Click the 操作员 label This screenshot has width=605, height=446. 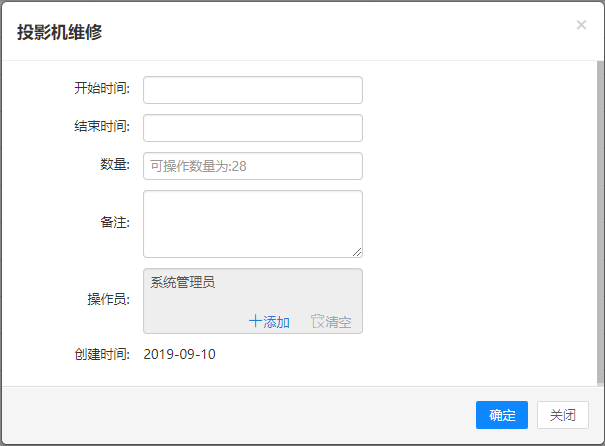pyautogui.click(x=109, y=300)
